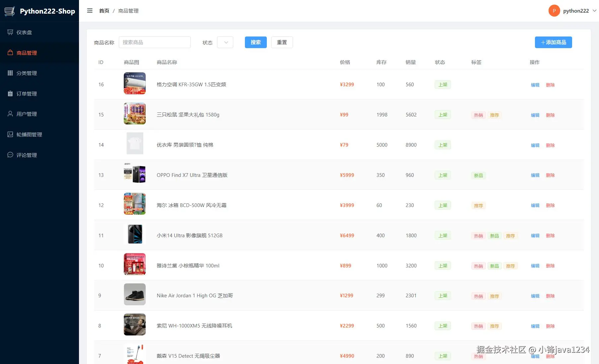
Task: Click the 轮播图管理 picture icon
Action: (x=10, y=134)
